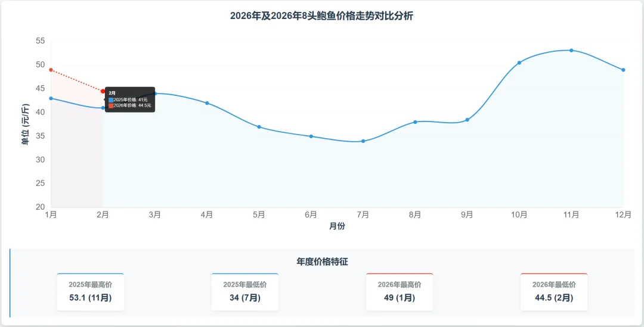Click the chart title about 8头鲍鱼价格走势
The width and height of the screenshot is (644, 327).
click(321, 16)
